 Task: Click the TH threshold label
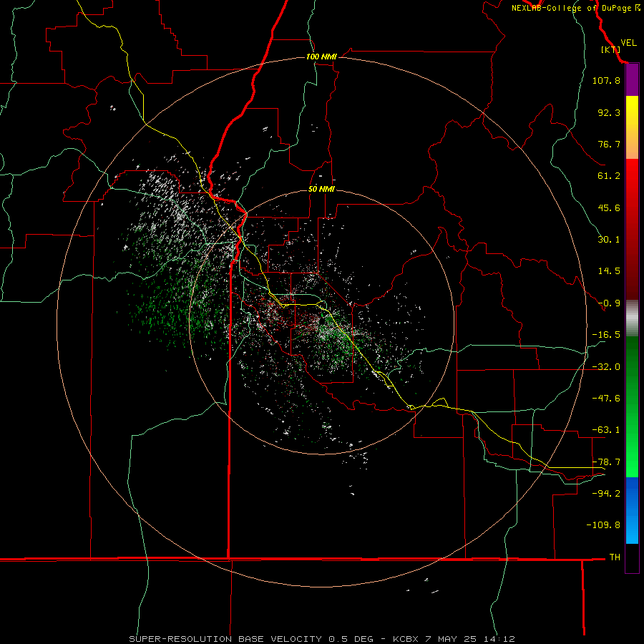615,557
